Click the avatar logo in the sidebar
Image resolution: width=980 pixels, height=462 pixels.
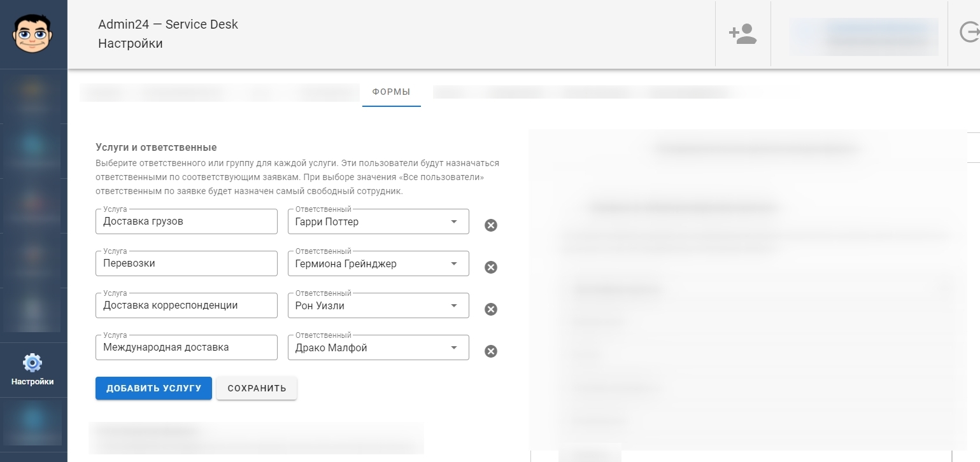[x=33, y=33]
